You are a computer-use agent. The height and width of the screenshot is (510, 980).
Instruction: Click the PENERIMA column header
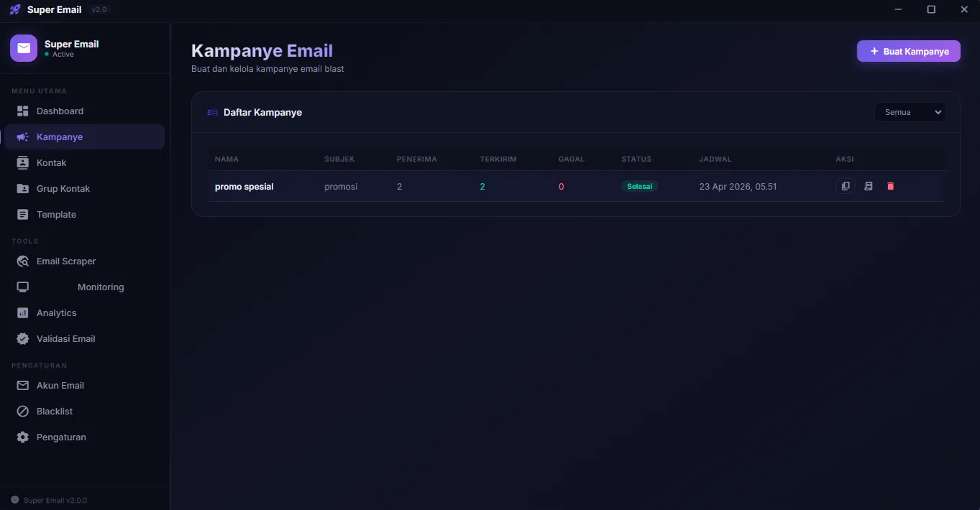click(417, 159)
